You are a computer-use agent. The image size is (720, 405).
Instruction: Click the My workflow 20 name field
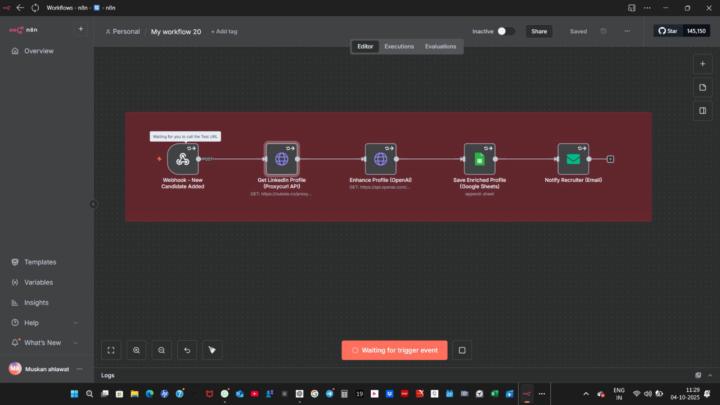pos(176,31)
